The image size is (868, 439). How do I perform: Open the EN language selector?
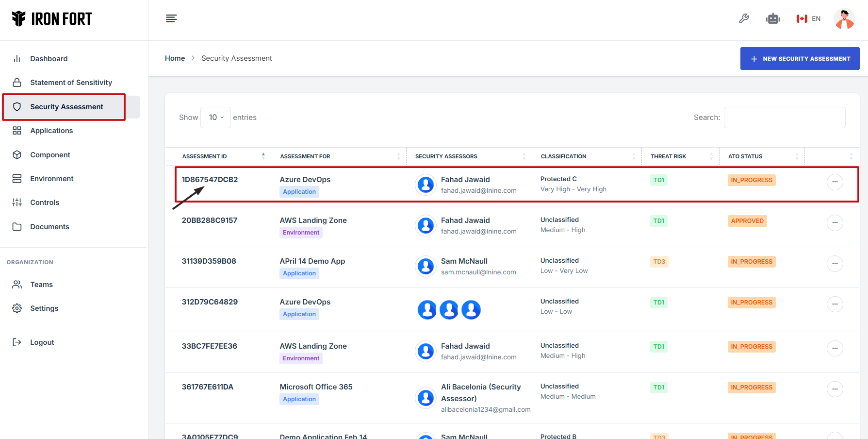(x=808, y=19)
